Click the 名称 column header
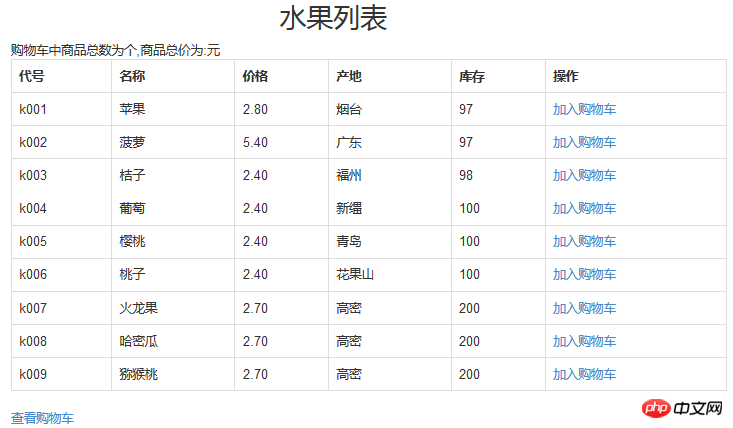The width and height of the screenshot is (733, 428). point(132,76)
